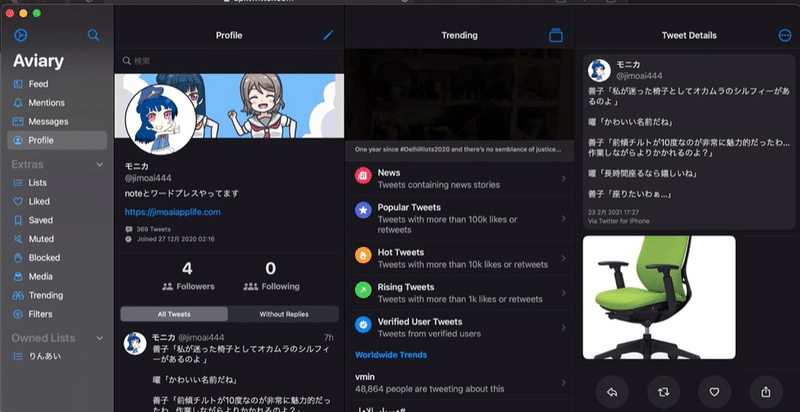
Task: Click the Messages envelope icon
Action: click(18, 122)
